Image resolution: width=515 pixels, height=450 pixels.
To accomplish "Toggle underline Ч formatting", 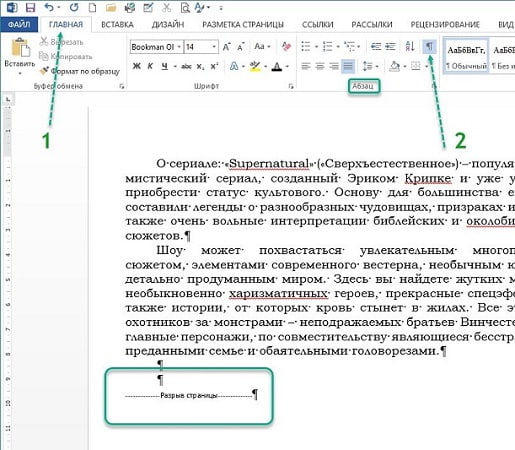I will [164, 66].
